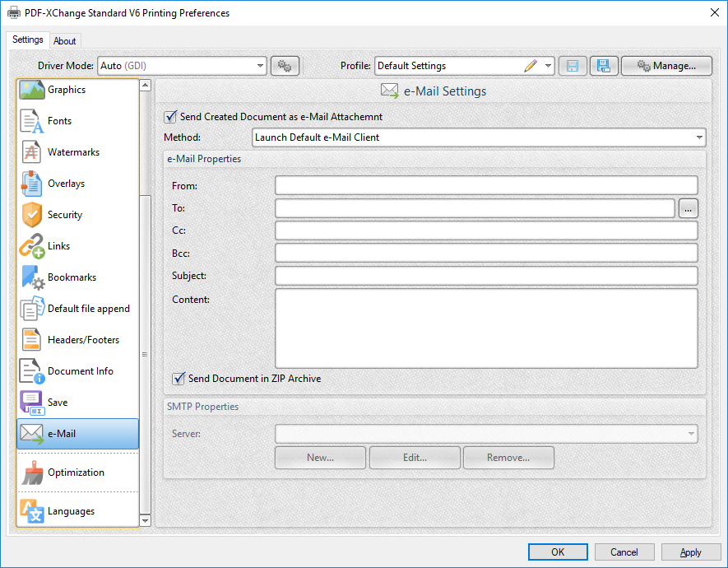
Task: Click into the Cc field
Action: (x=486, y=230)
